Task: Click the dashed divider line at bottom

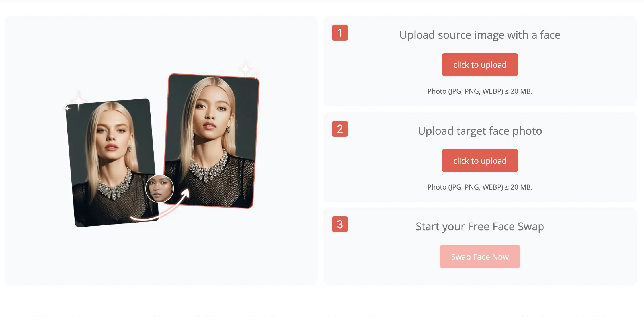Action: point(320,316)
